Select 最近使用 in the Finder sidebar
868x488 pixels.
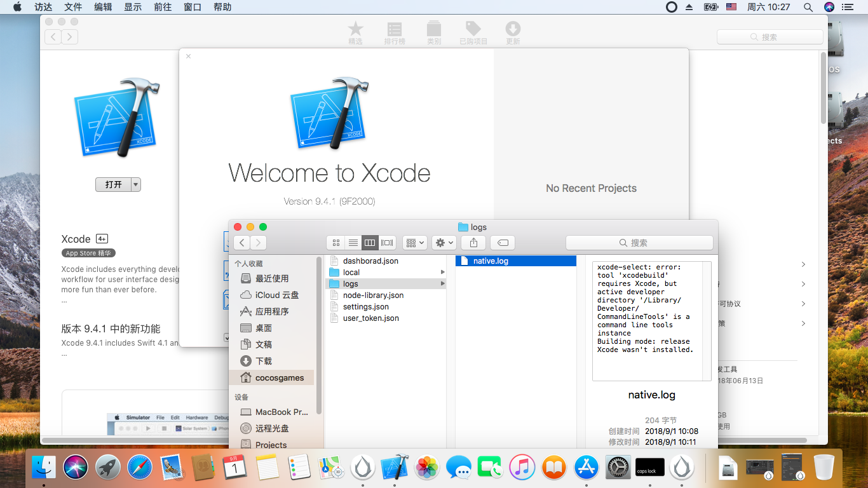coord(273,278)
